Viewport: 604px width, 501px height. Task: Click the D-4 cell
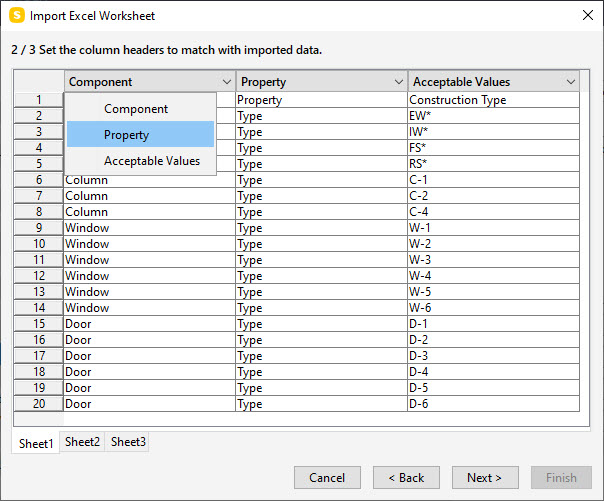(493, 372)
